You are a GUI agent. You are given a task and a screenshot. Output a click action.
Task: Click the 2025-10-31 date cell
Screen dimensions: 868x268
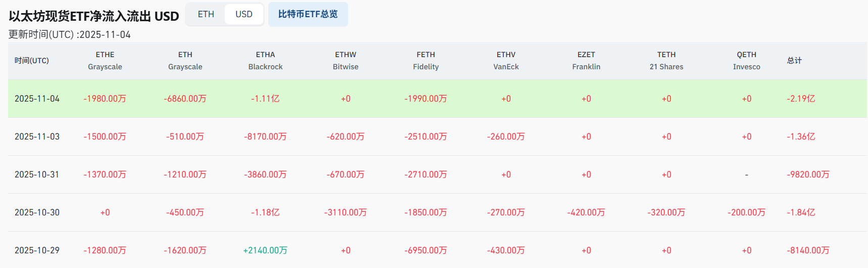37,174
